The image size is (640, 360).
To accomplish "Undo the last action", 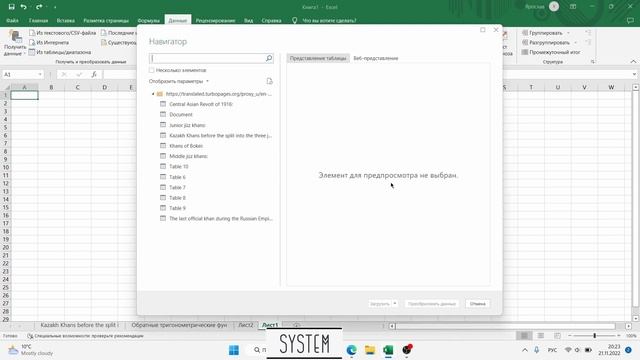I will pyautogui.click(x=24, y=7).
